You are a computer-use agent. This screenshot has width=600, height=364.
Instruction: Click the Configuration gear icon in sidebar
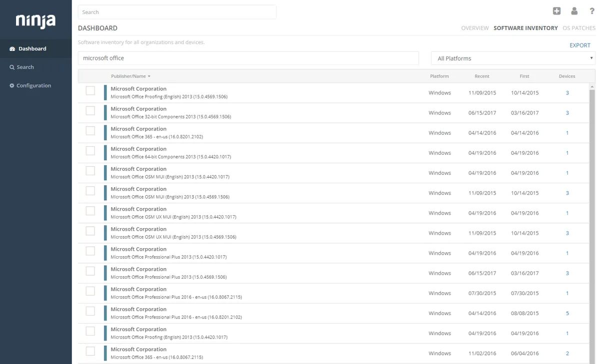coord(12,86)
